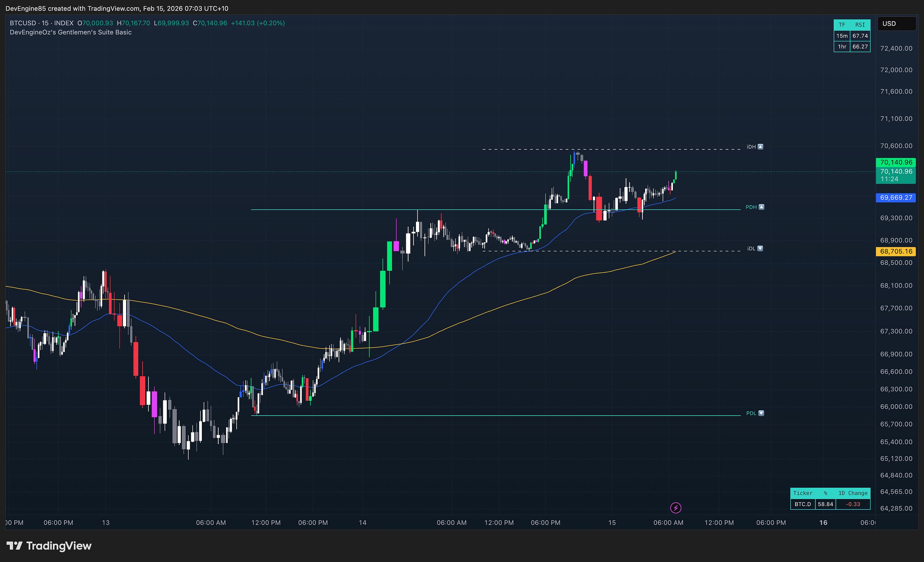Click the iDH line label text

[751, 147]
